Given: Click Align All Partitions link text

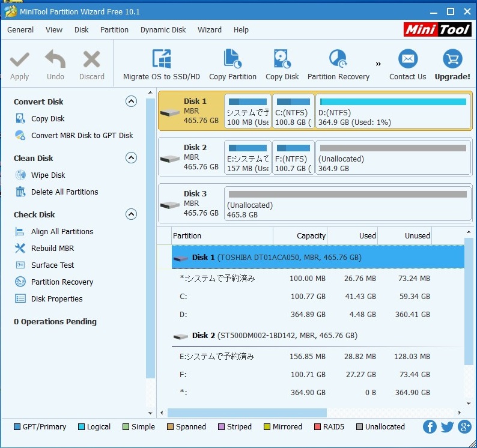Looking at the screenshot, I should click(62, 232).
